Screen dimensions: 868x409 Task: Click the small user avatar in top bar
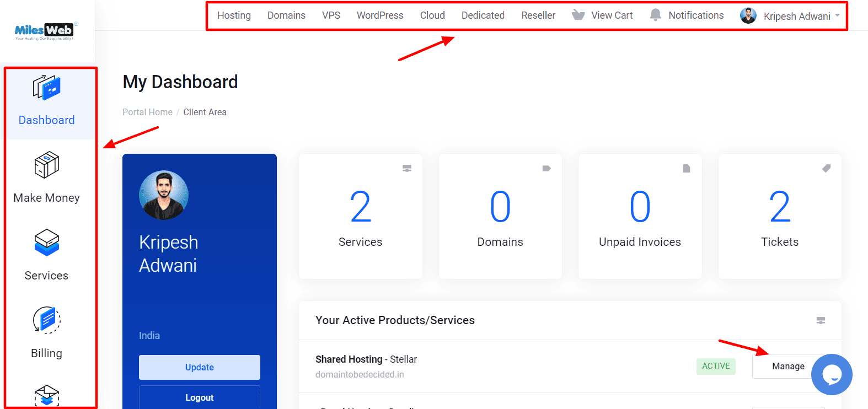point(748,15)
